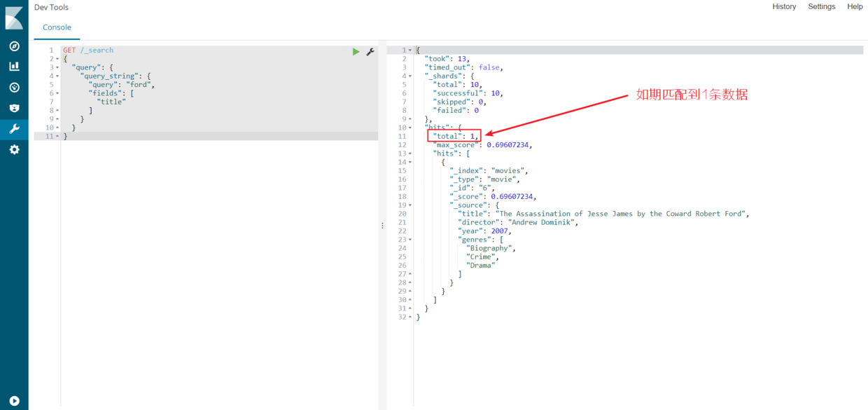Collapse the sidebar with the bottom arrow icon
868x410 pixels.
[14, 402]
